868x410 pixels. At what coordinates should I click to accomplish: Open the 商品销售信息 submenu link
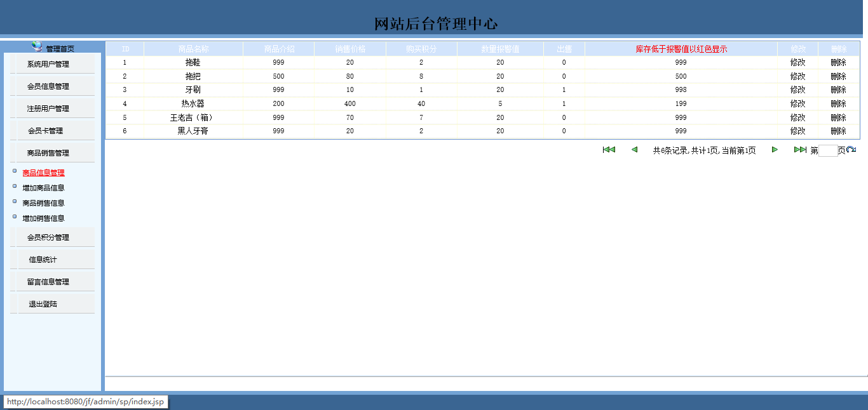pos(43,203)
